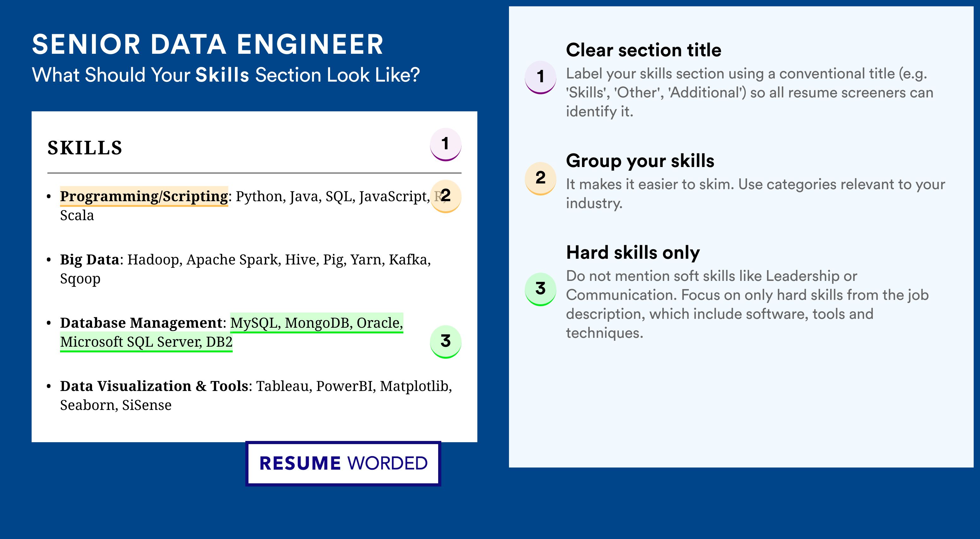Click the green highlighted MySQL, MongoDB, Oracle text
The width and height of the screenshot is (980, 539).
pos(316,323)
